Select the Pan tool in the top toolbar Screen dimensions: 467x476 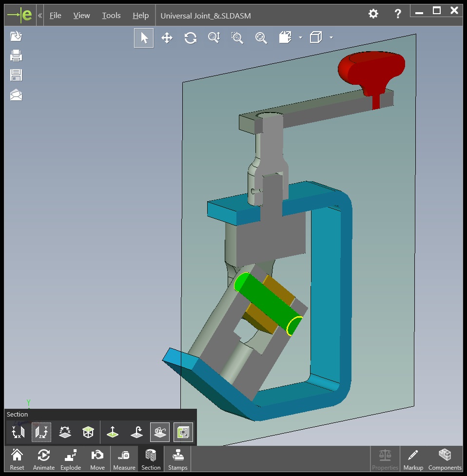pyautogui.click(x=167, y=38)
